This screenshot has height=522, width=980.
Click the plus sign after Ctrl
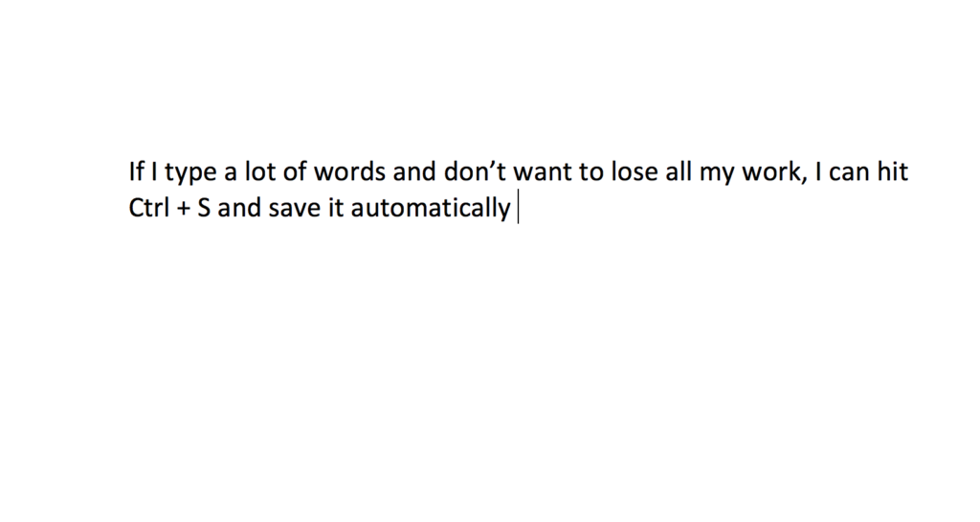tap(183, 209)
